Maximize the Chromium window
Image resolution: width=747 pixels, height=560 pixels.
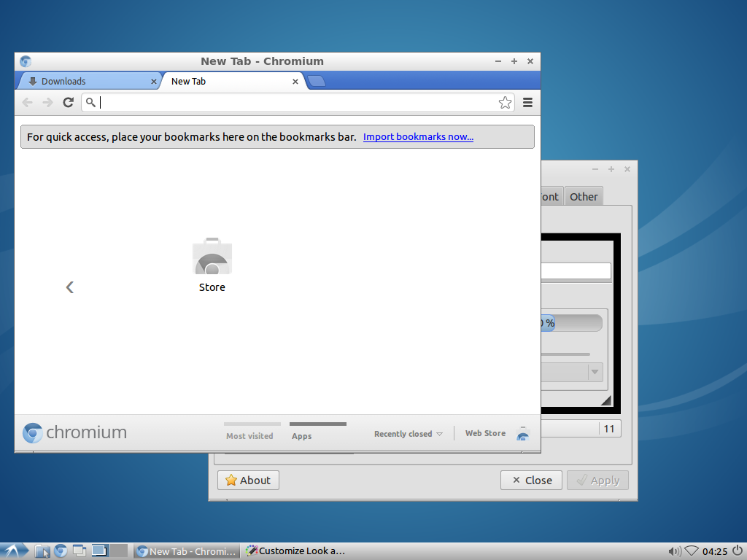coord(514,61)
